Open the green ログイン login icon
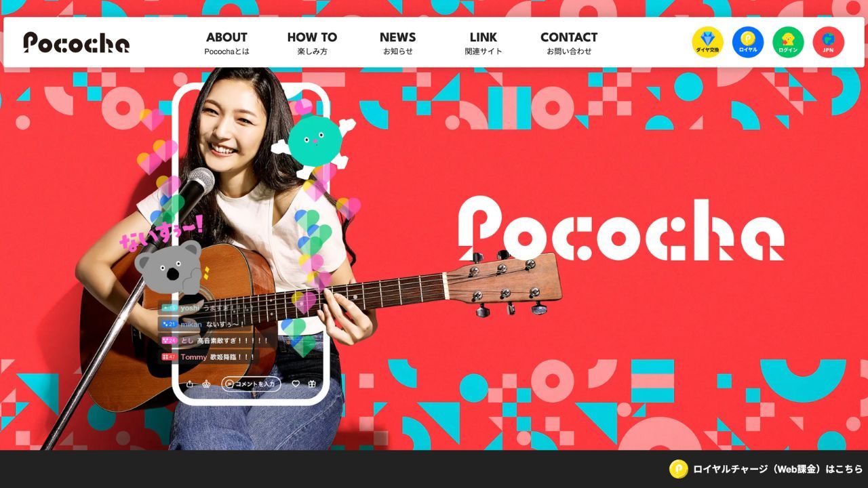Screen dimensions: 868x488 pos(788,42)
